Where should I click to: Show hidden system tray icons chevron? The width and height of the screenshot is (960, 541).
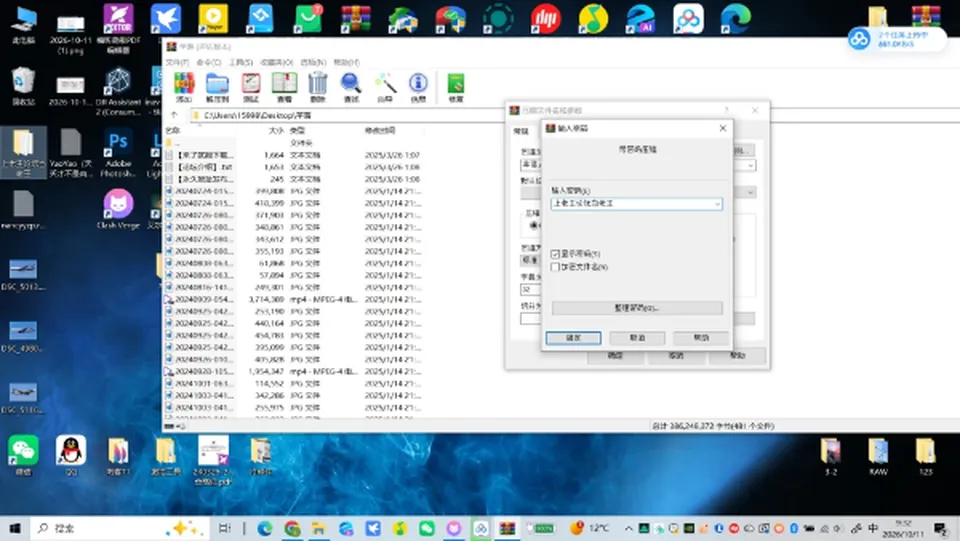(x=628, y=528)
